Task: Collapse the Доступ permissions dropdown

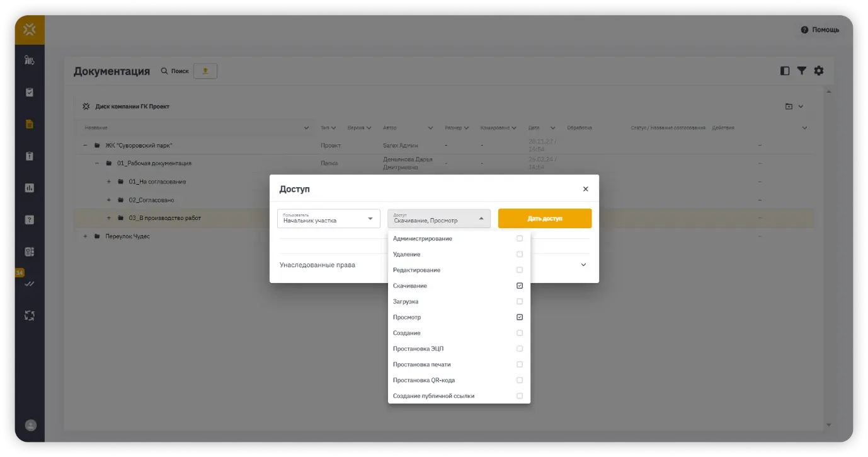Action: (481, 219)
